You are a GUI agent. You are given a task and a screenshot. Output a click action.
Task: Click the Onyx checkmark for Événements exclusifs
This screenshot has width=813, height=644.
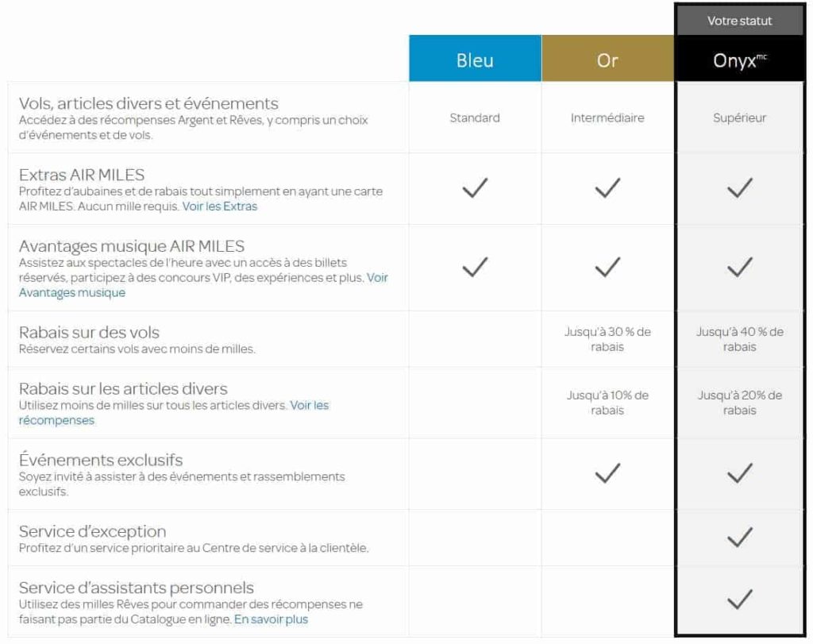[x=739, y=474]
